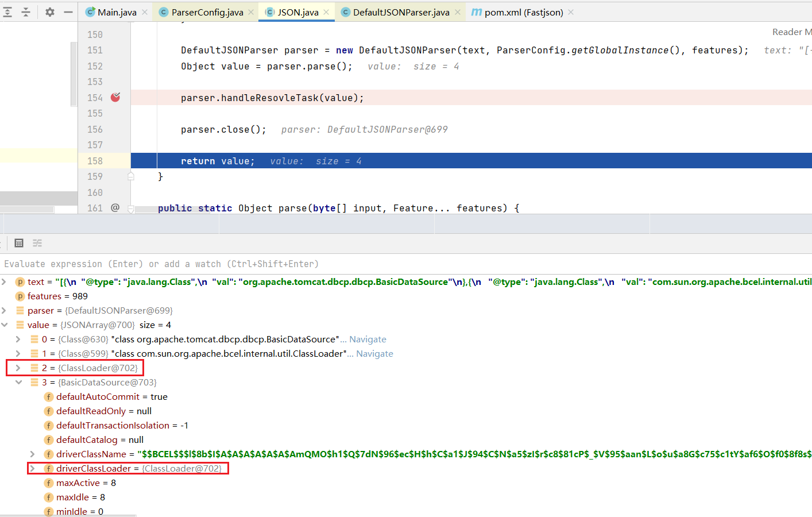Expand the text variable node
Viewport: 812px width, 517px height.
pyautogui.click(x=4, y=281)
